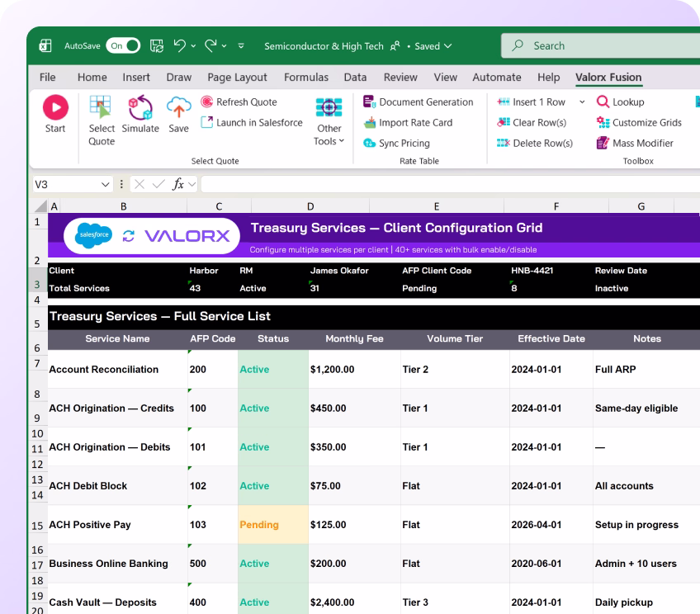Open Customize Quick Access Toolbar dropdown

click(x=241, y=45)
